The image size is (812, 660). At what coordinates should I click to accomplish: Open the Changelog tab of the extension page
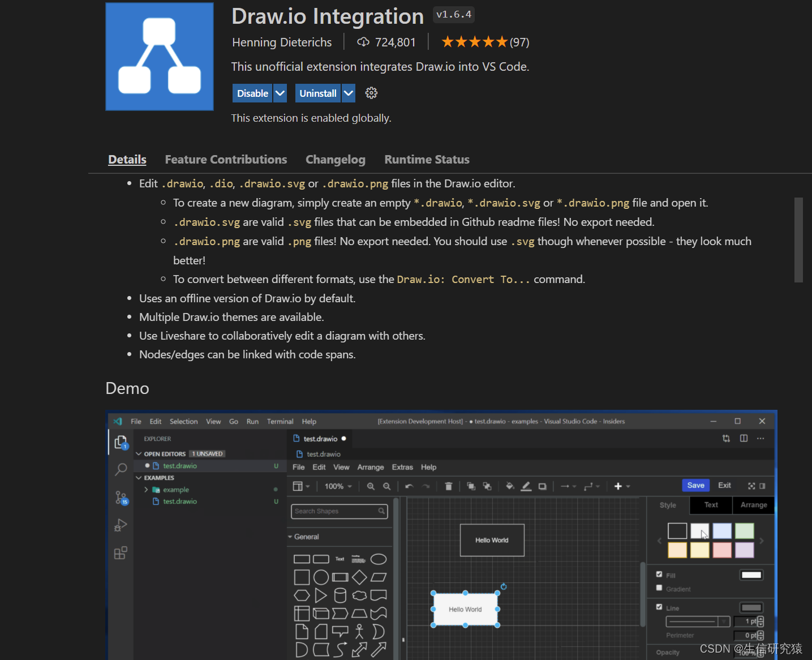point(335,160)
